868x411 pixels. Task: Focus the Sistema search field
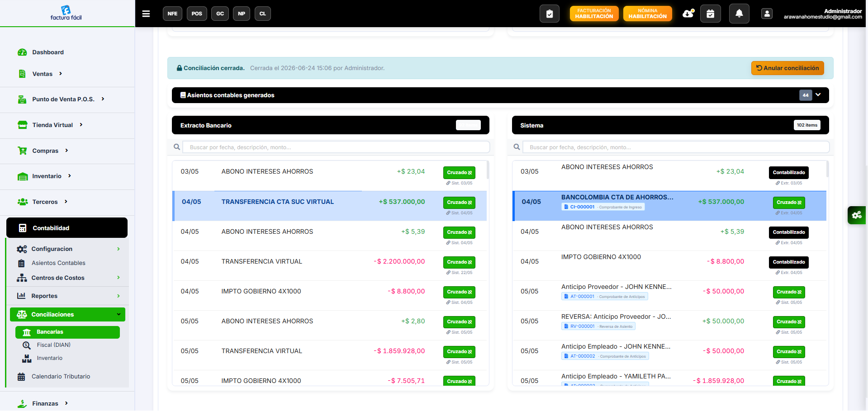[x=676, y=147]
